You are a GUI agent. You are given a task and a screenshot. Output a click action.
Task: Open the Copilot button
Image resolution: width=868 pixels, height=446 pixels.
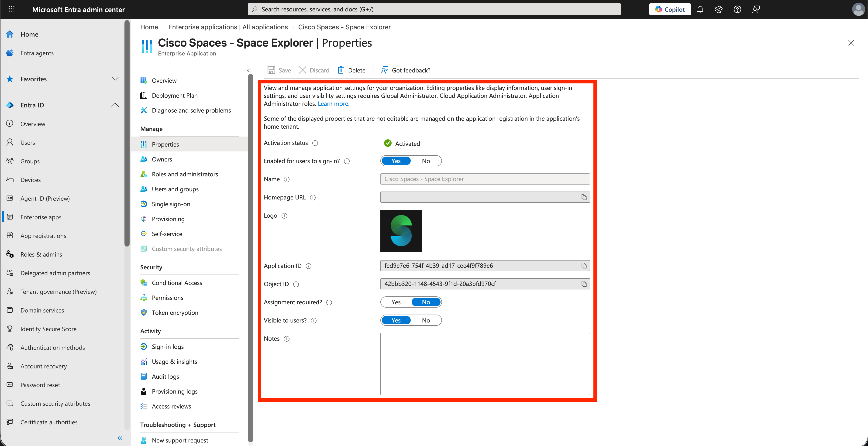670,9
